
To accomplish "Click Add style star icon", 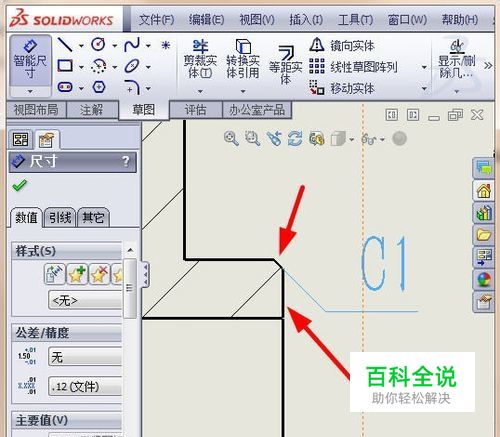I will pyautogui.click(x=77, y=274).
